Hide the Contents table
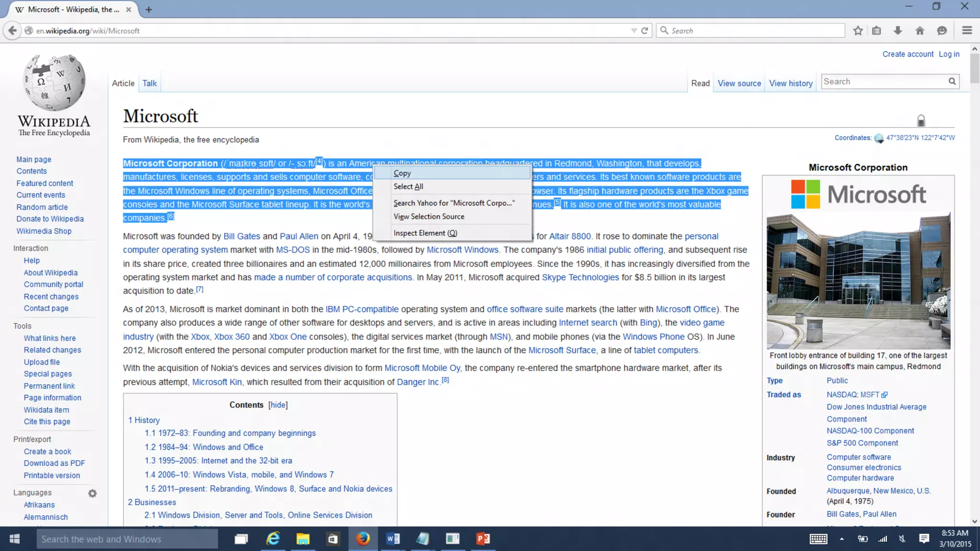Viewport: 980px width, 551px height. click(x=278, y=405)
